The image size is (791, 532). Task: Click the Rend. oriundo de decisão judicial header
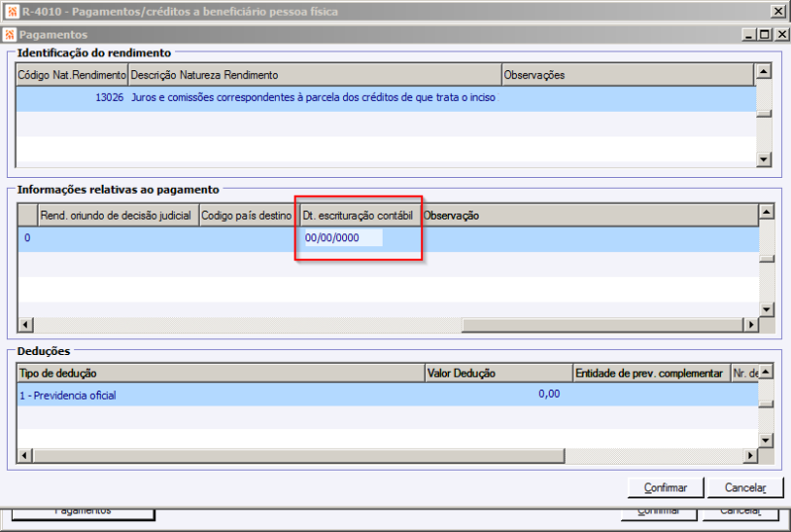[x=119, y=216]
